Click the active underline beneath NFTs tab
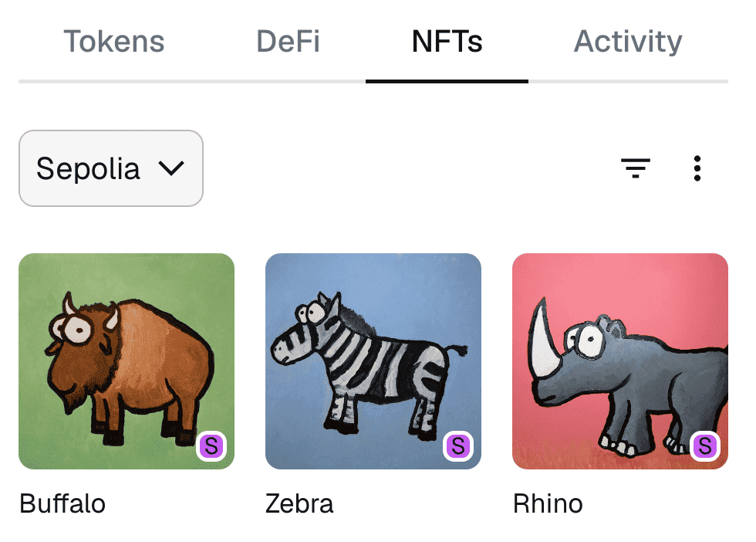The width and height of the screenshot is (756, 542). [x=447, y=81]
